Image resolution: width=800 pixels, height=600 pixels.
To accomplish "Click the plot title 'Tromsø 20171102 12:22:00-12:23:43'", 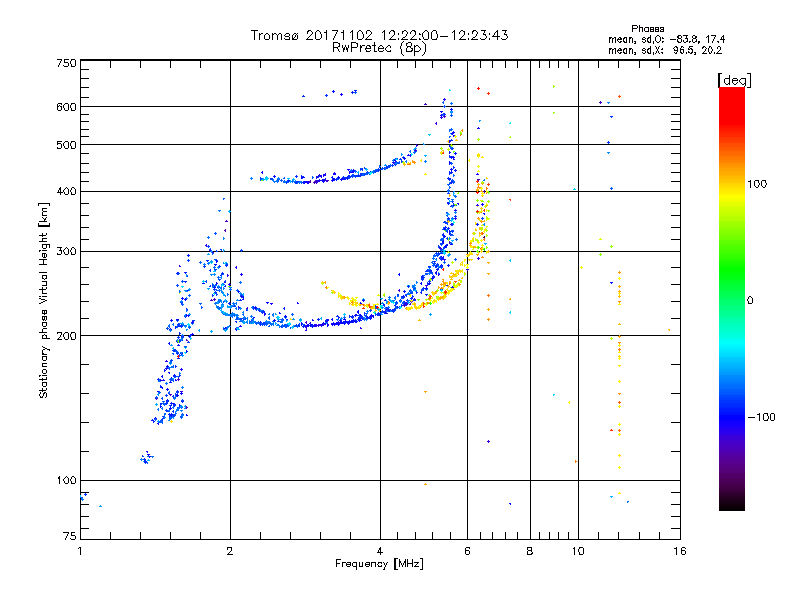I will (x=379, y=35).
